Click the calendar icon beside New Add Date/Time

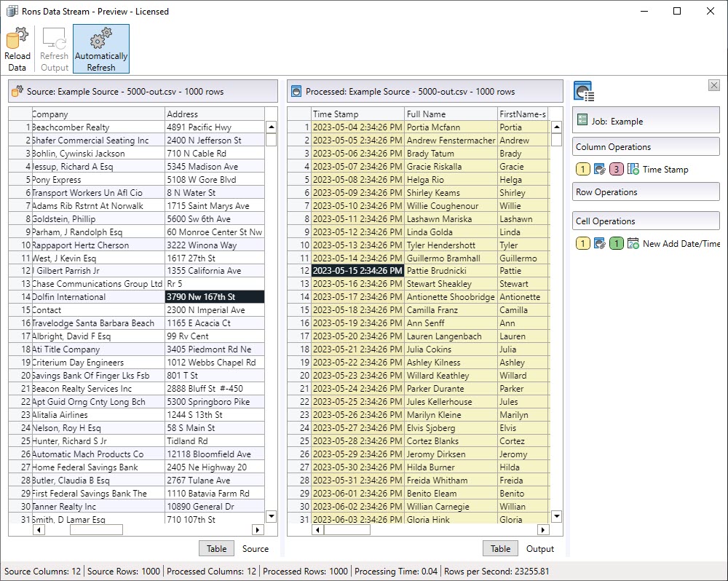pos(633,244)
